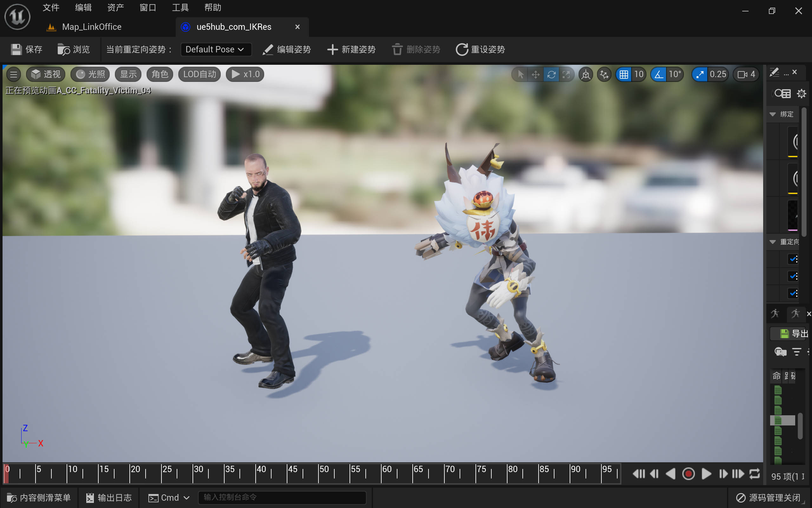Open the Lit (光照) view mode dropdown
Viewport: 812px width, 508px height.
[90, 74]
